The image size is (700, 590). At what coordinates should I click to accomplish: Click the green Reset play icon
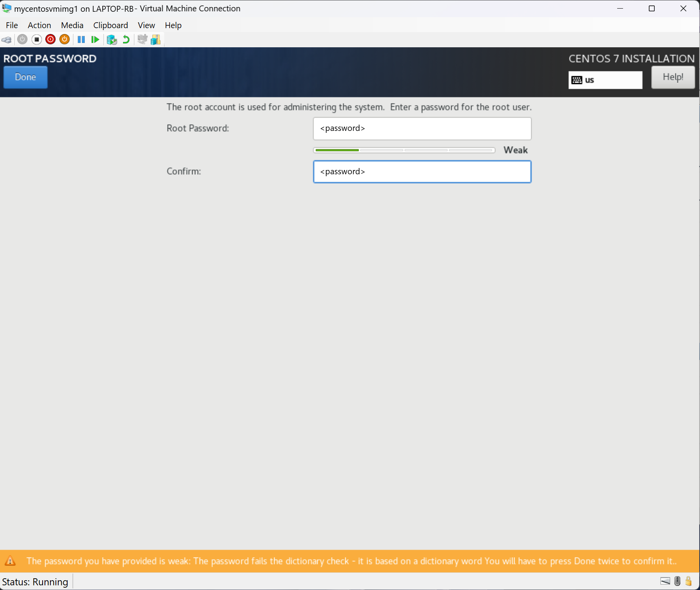[x=95, y=39]
